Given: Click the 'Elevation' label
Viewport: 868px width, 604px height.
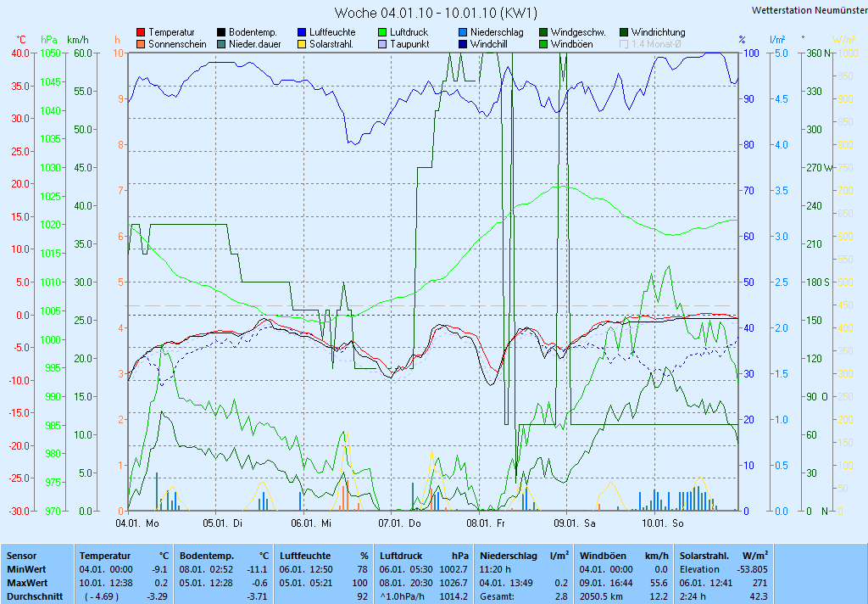Looking at the screenshot, I should tap(699, 570).
